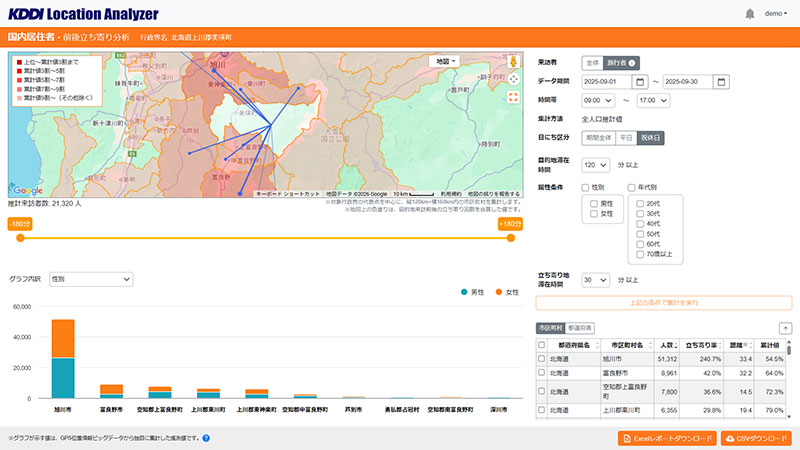Viewport: 800px width, 450px height.
Task: Open the notifications bell icon
Action: pyautogui.click(x=750, y=14)
